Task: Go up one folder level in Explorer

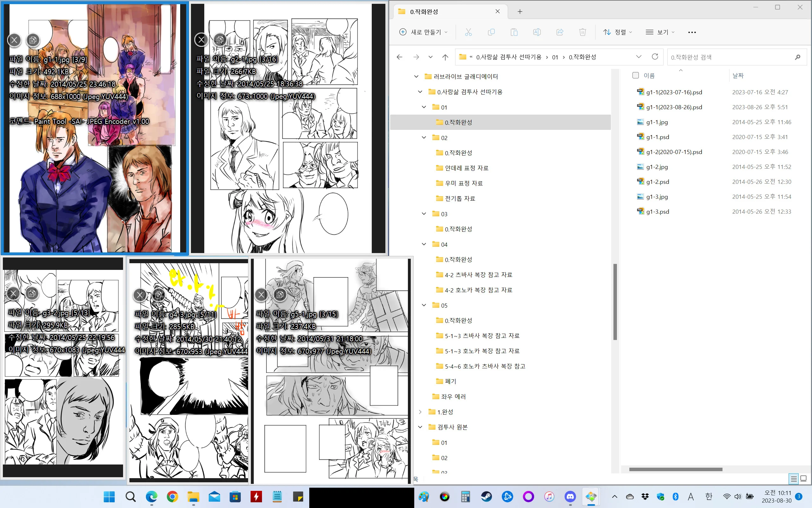Action: tap(445, 57)
